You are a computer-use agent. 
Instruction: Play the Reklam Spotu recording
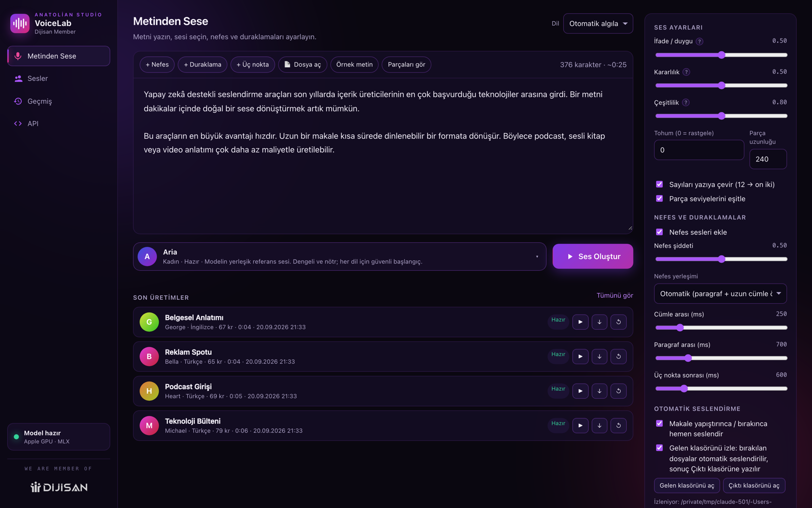click(x=580, y=357)
